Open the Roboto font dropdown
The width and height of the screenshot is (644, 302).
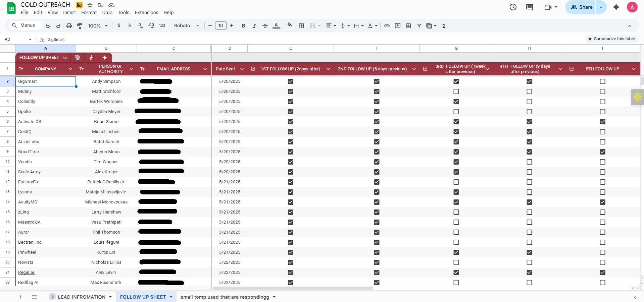pyautogui.click(x=187, y=26)
